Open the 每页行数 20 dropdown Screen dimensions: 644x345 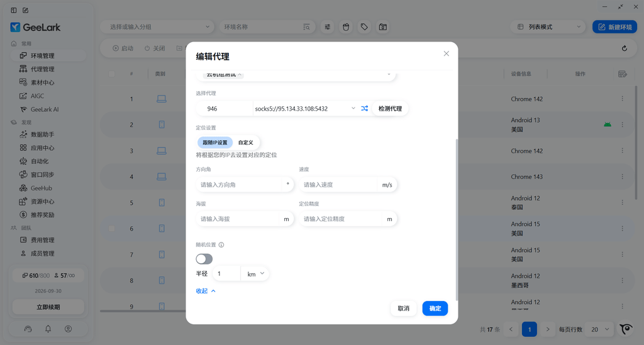[x=599, y=329]
